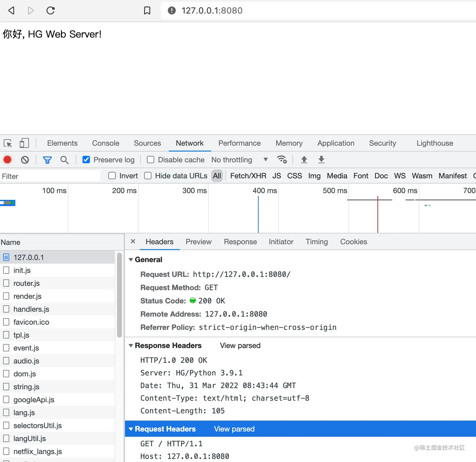Bookmark this page with the bookmark icon
The height and width of the screenshot is (462, 476).
[x=147, y=10]
